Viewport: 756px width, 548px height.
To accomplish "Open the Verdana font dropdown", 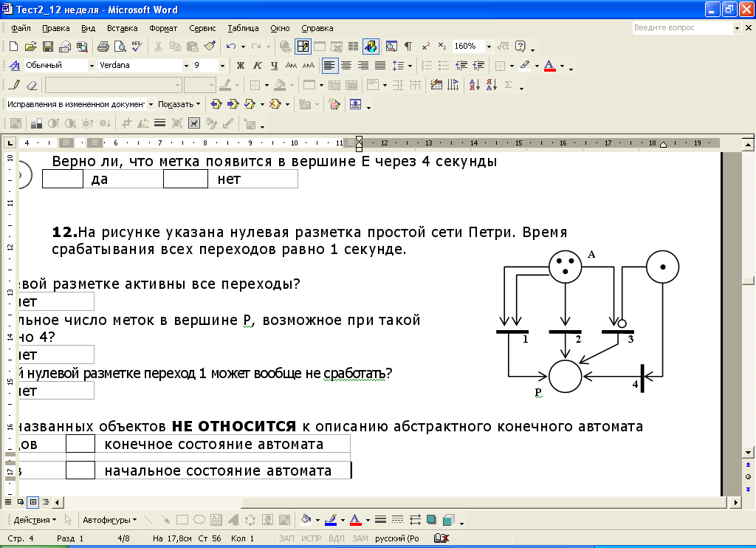I will pos(186,66).
